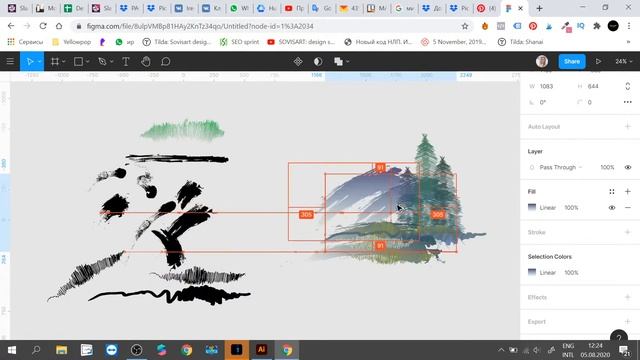Click the user avatar in toolbar
Screen dimensions: 640x360
[542, 61]
